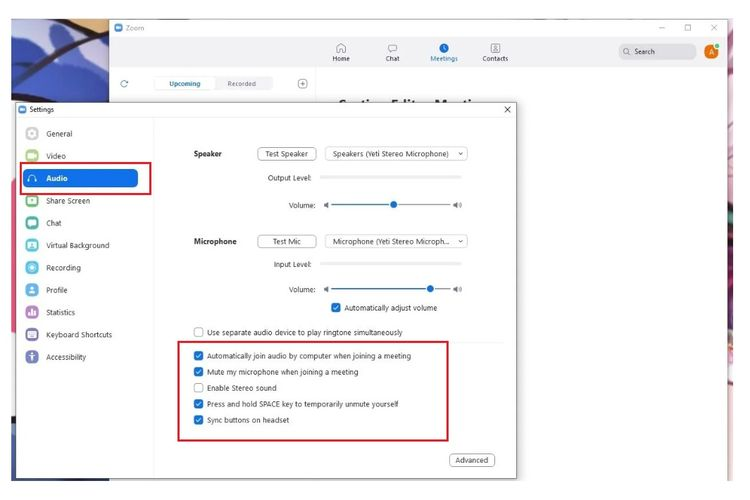
Task: Switch to the Recorded tab
Action: [x=241, y=84]
